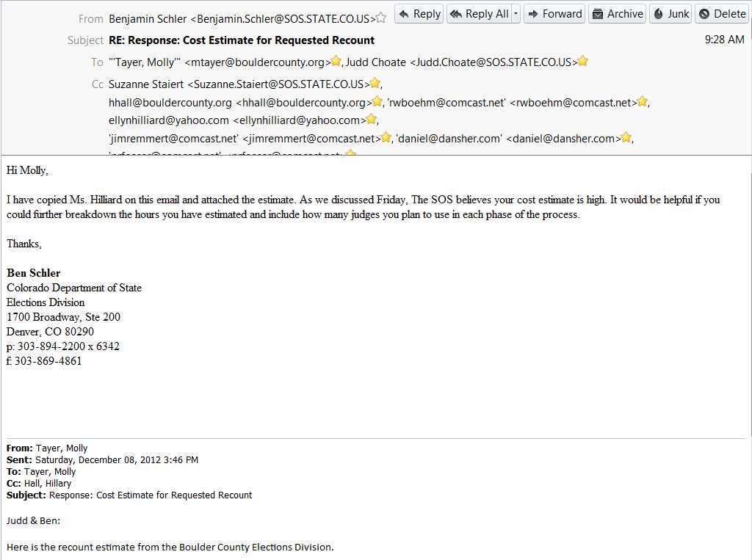Click the star after hhall@bouldercounty.org
The height and width of the screenshot is (560, 752).
click(377, 101)
